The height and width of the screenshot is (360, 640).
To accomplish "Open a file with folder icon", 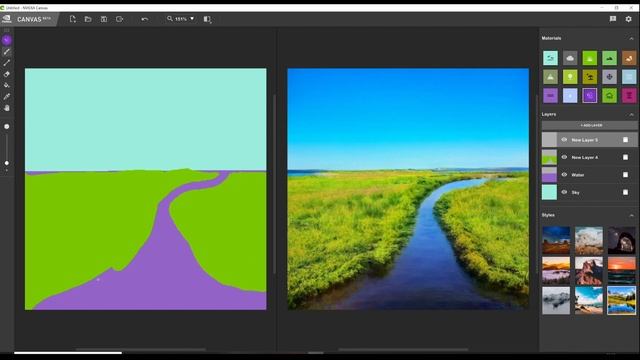I will tap(88, 19).
